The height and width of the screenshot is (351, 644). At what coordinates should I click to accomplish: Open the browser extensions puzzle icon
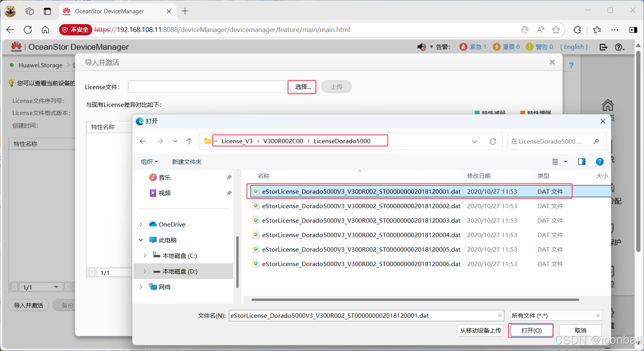pos(577,30)
